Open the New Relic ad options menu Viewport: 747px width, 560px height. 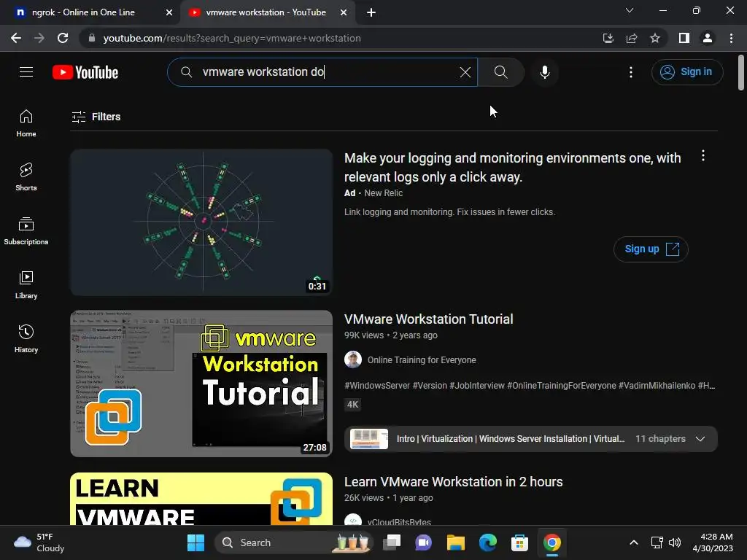coord(703,156)
